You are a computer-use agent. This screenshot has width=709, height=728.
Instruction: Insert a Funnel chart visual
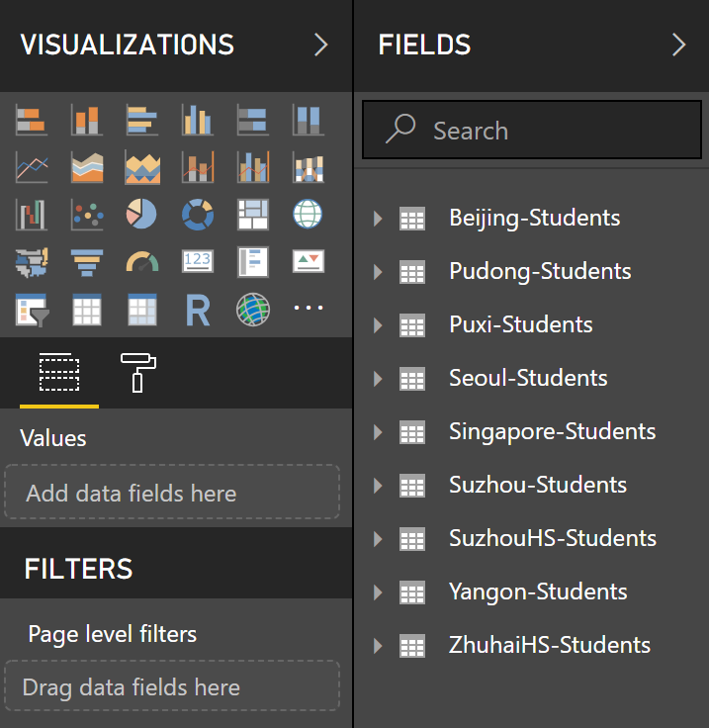pos(86,261)
